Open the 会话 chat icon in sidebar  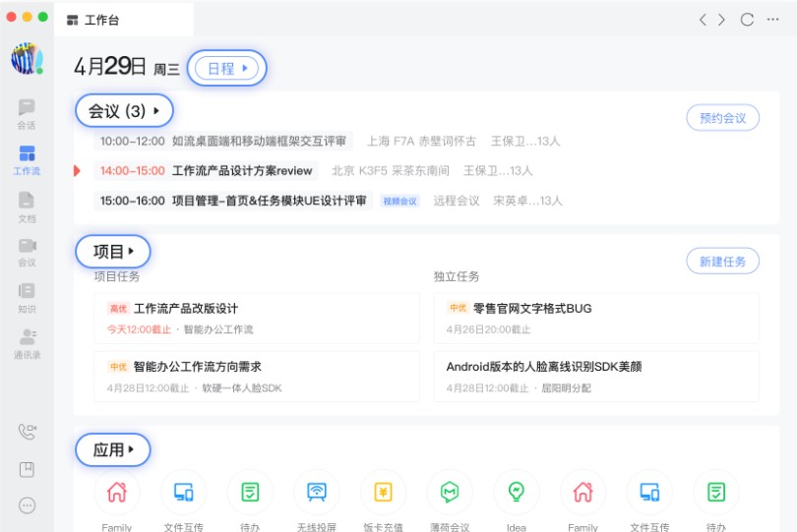coord(27,113)
